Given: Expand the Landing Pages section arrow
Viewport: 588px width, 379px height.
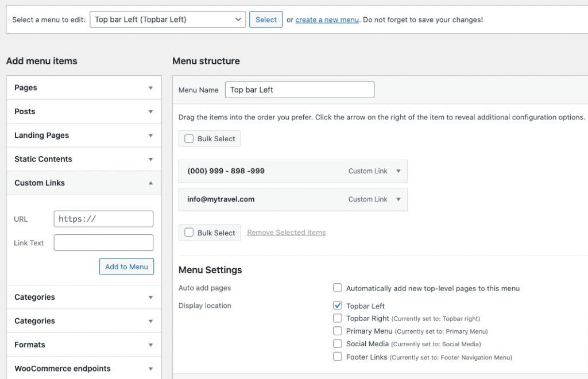Looking at the screenshot, I should (150, 136).
